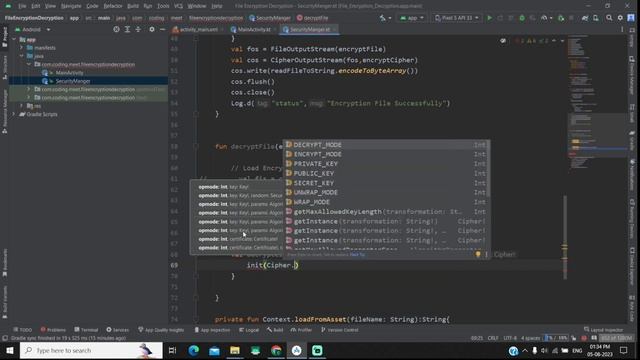Click the Sync Project with Gradle icon
This screenshot has height=360, width=640.
585,18
